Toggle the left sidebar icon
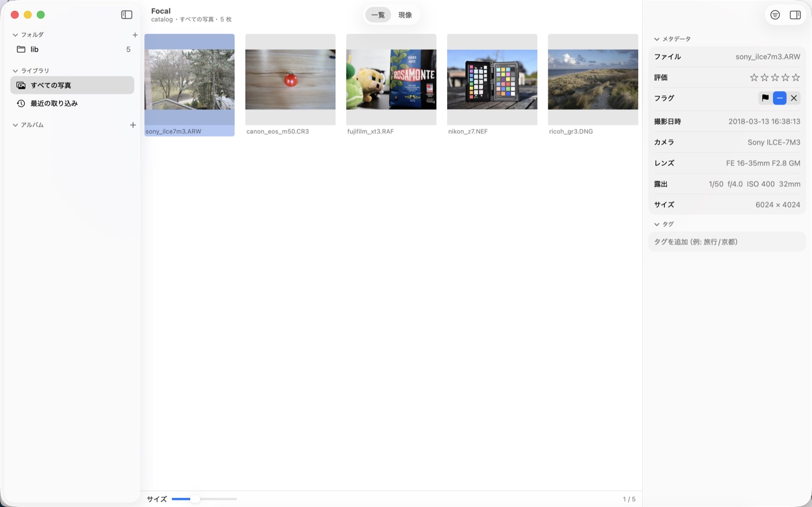 [x=127, y=15]
